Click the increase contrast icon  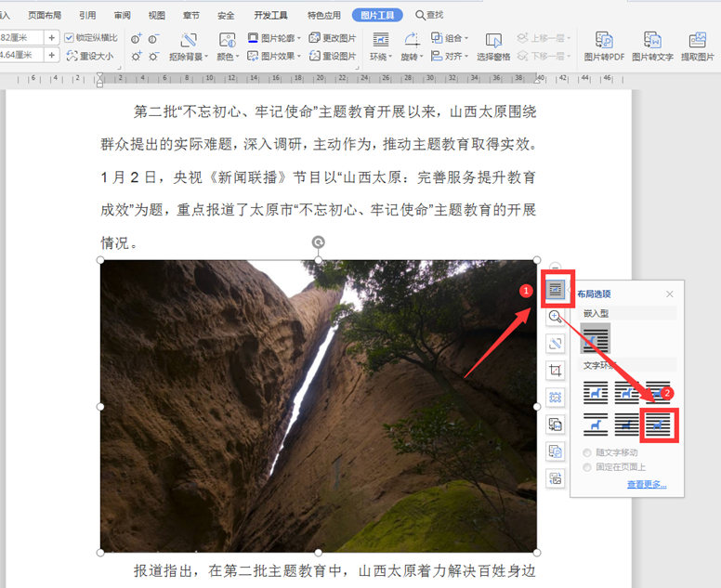point(136,39)
